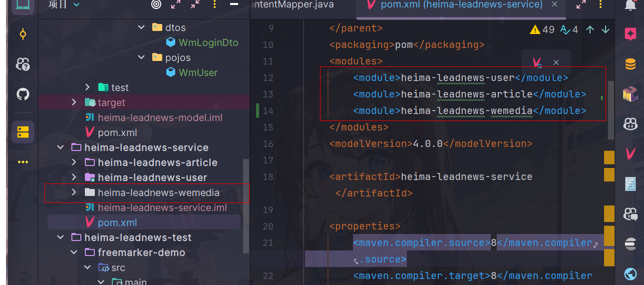Click the striped sphere sidebar icon
This screenshot has width=644, height=285.
[x=631, y=244]
